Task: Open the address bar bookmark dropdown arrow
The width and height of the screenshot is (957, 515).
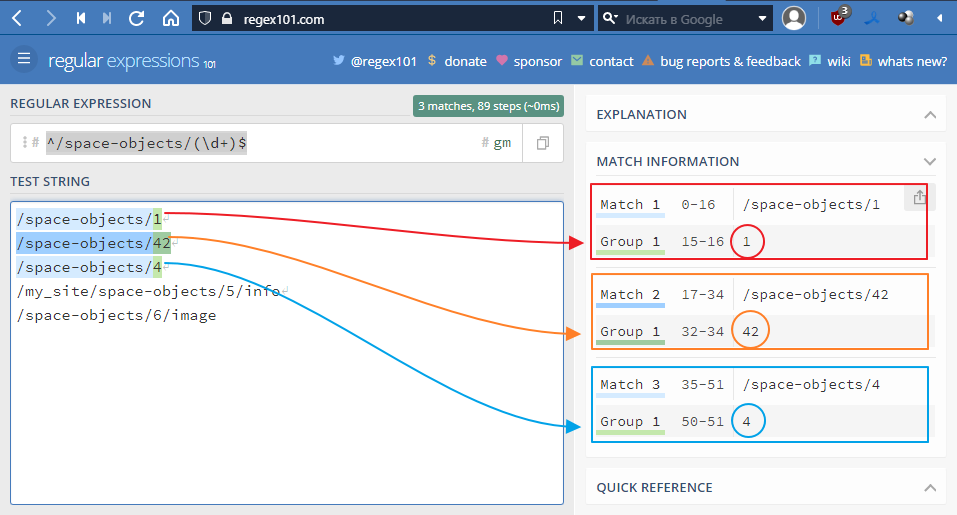Action: click(x=583, y=18)
